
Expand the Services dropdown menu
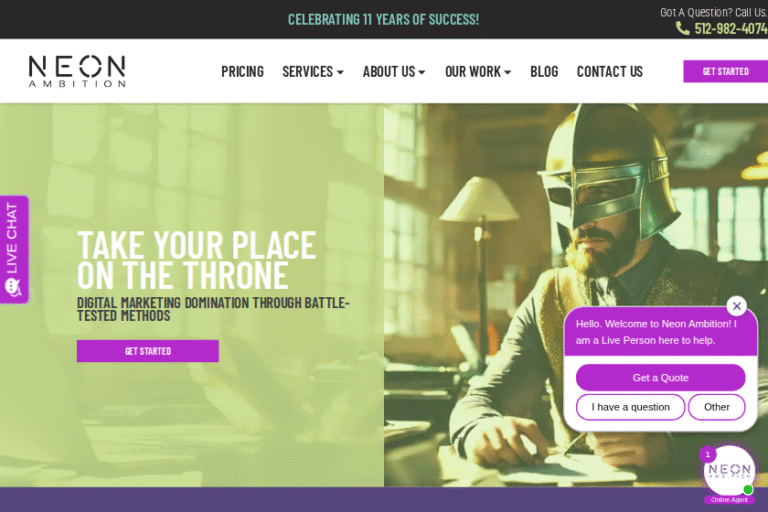[312, 72]
